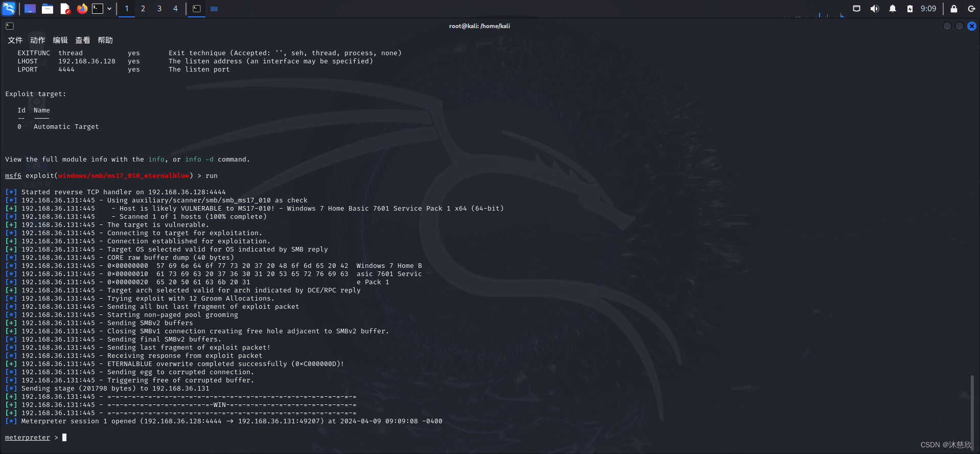This screenshot has height=454, width=980.
Task: Switch to workspace 1
Action: [127, 9]
